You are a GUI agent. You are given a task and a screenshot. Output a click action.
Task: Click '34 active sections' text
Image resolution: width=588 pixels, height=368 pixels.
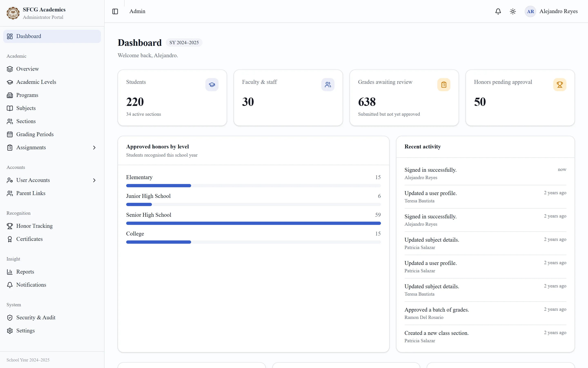point(143,114)
